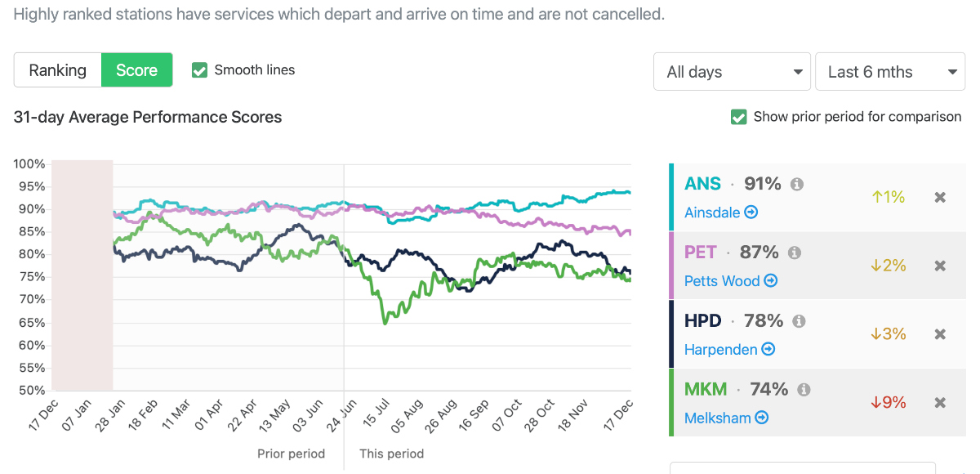
Task: Remove Melksham station using the X icon
Action: tap(940, 402)
